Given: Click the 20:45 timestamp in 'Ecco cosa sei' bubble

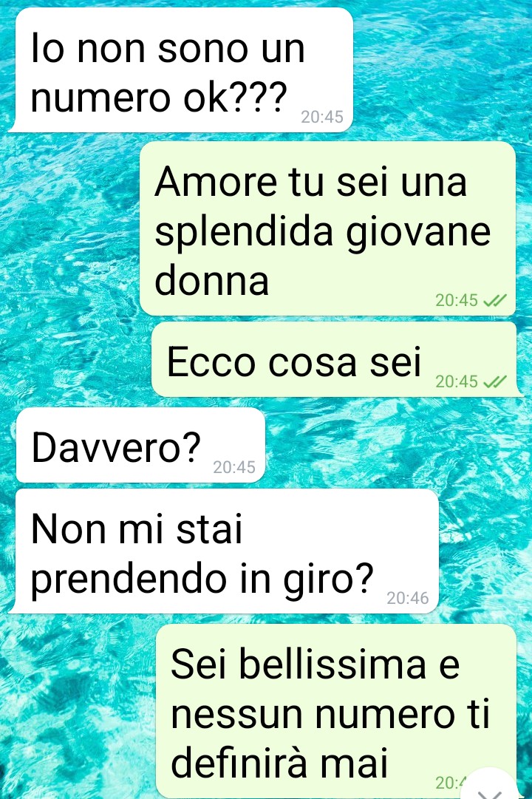Looking at the screenshot, I should pyautogui.click(x=457, y=381).
